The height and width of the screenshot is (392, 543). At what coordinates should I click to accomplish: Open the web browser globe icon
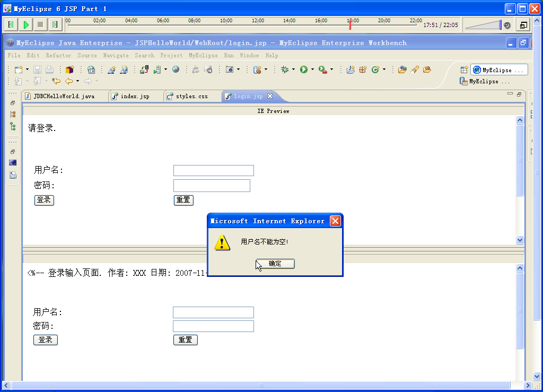176,69
